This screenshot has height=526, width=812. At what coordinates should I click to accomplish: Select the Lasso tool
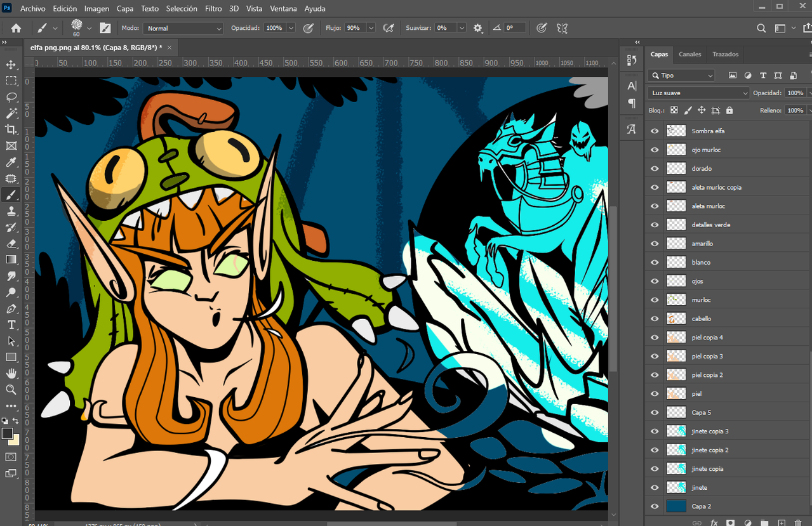[11, 97]
